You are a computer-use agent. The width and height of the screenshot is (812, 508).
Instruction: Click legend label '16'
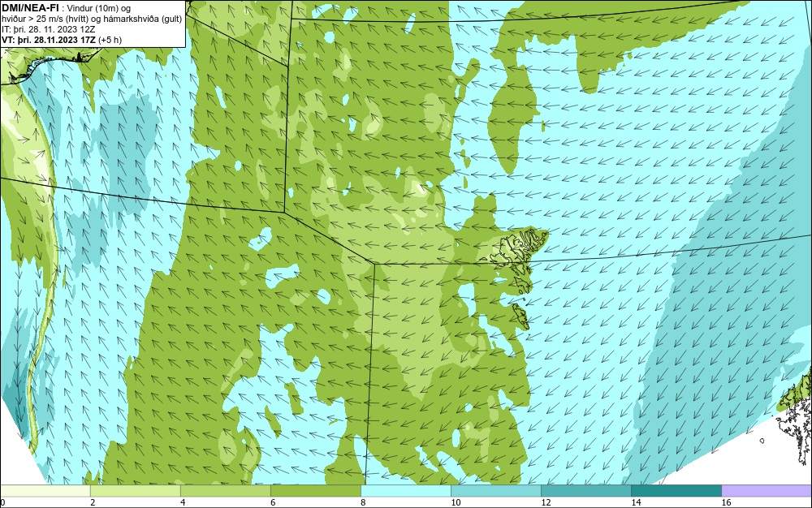(x=727, y=502)
